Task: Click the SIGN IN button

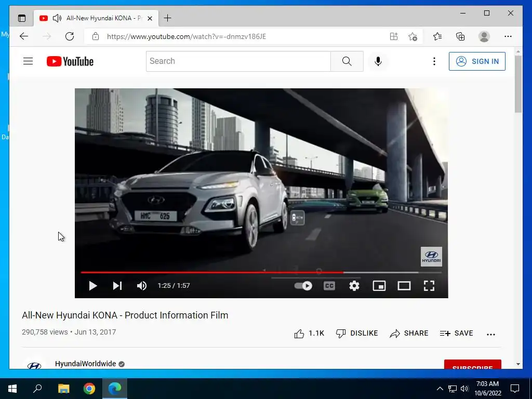Action: coord(477,61)
